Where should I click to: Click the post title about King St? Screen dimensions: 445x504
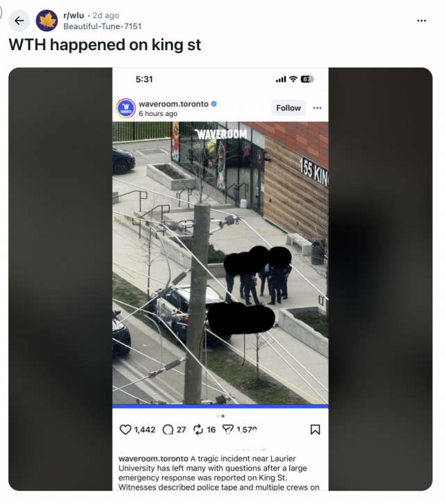[105, 44]
